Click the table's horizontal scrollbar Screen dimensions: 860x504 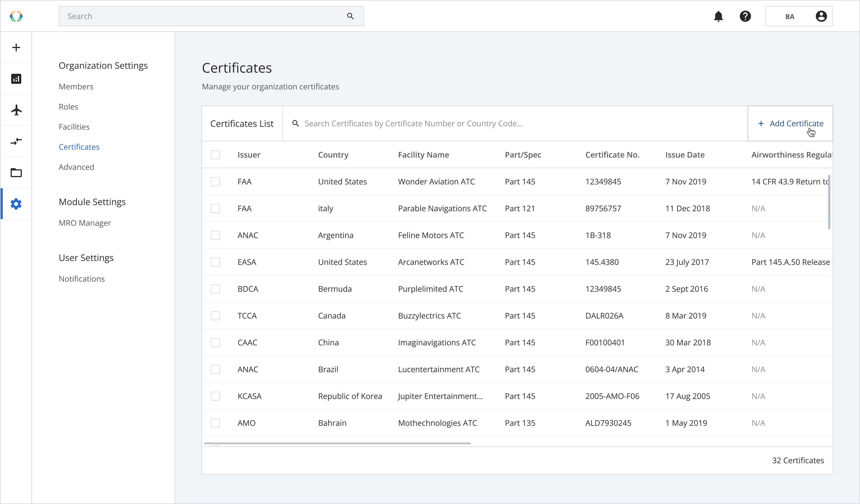point(337,443)
